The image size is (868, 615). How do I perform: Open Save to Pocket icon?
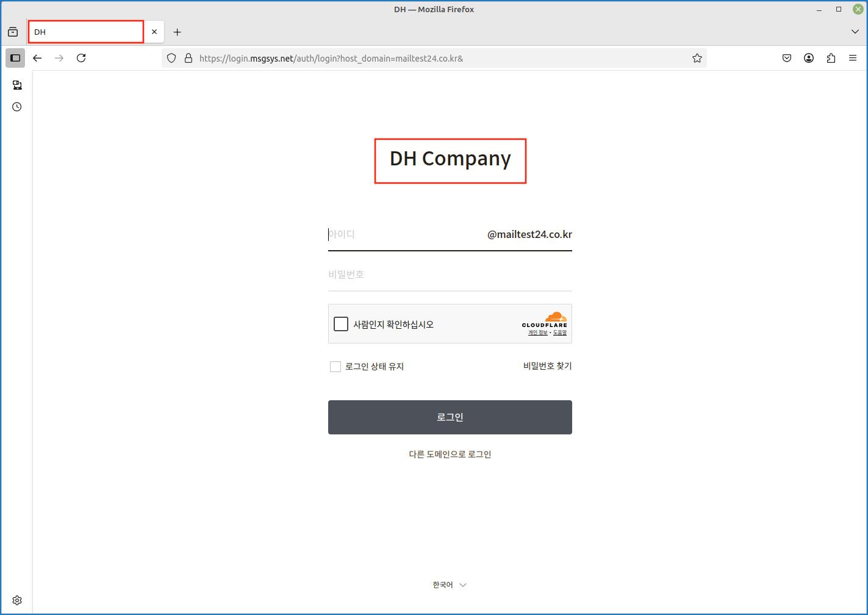pos(787,58)
